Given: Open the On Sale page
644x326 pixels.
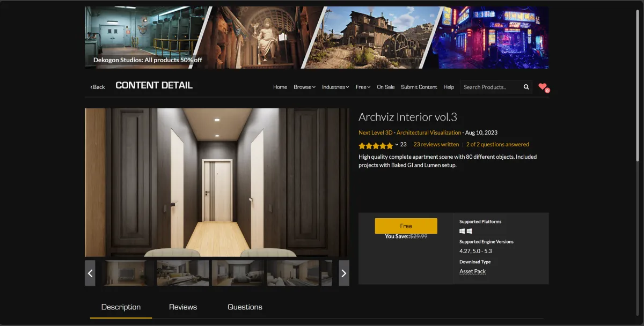Looking at the screenshot, I should coord(386,87).
